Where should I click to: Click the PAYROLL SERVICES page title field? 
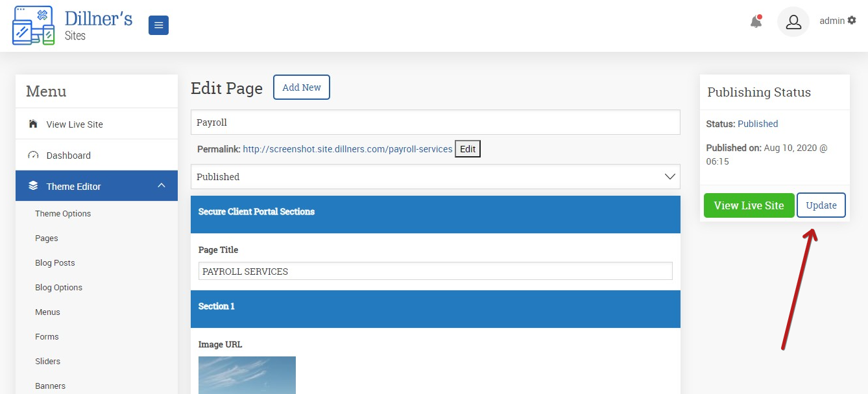coord(435,271)
